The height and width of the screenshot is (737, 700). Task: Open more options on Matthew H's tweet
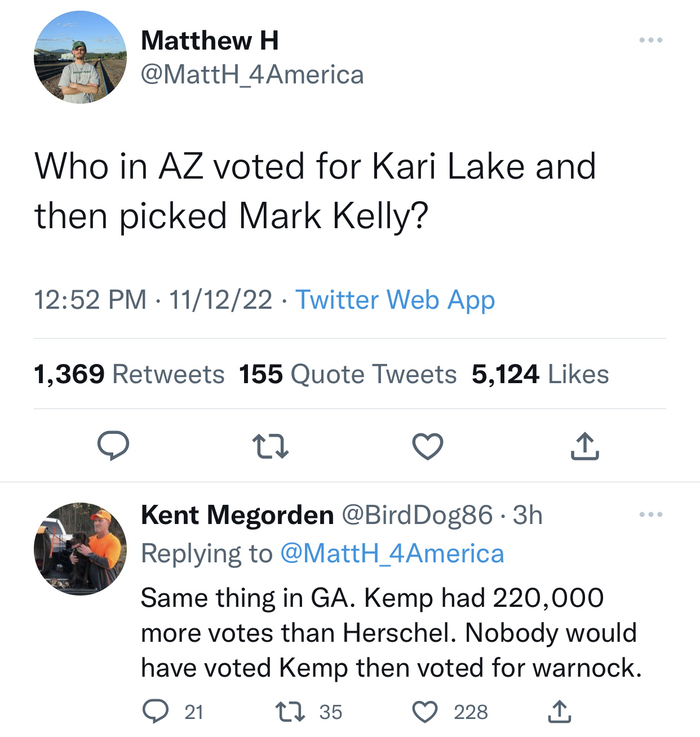[x=650, y=40]
